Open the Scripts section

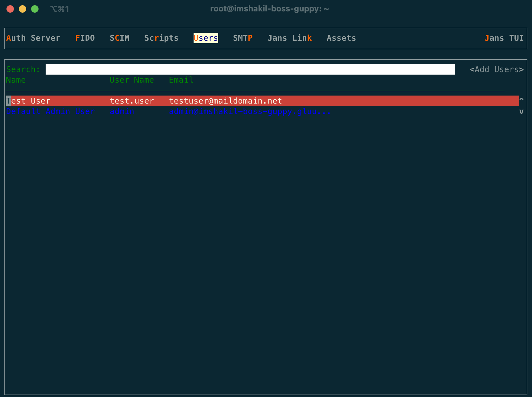point(161,38)
